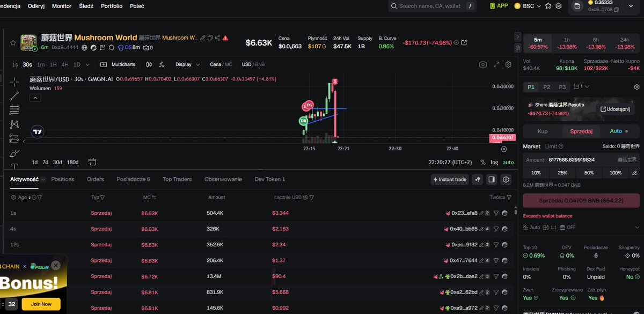Switch to Sprzedaj sell mode

(581, 131)
